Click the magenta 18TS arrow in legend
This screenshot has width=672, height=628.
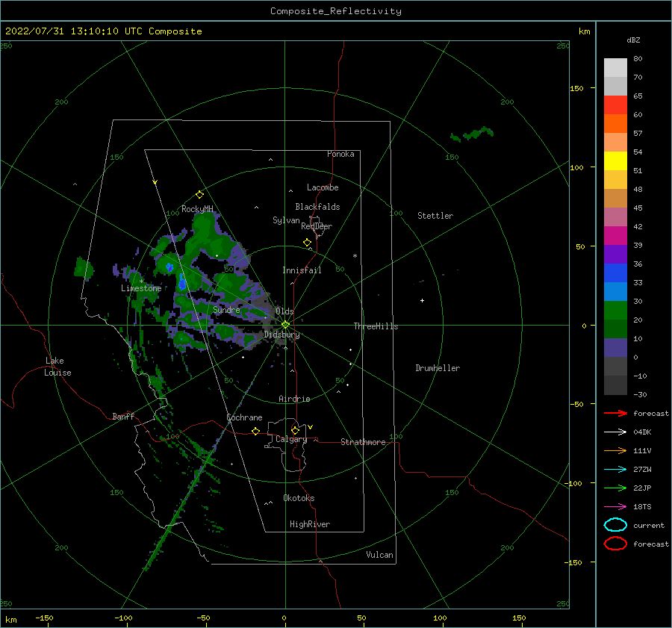click(x=615, y=507)
